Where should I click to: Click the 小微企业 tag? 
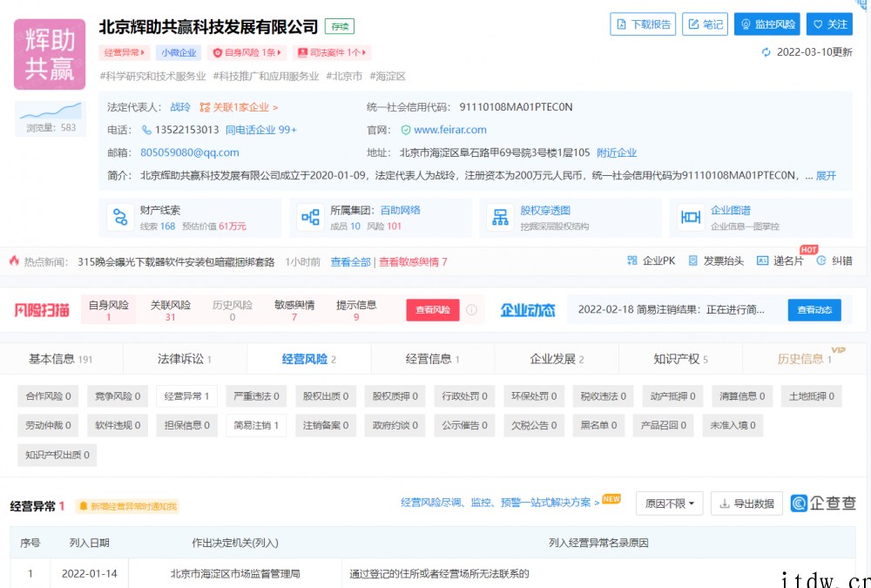(x=179, y=53)
